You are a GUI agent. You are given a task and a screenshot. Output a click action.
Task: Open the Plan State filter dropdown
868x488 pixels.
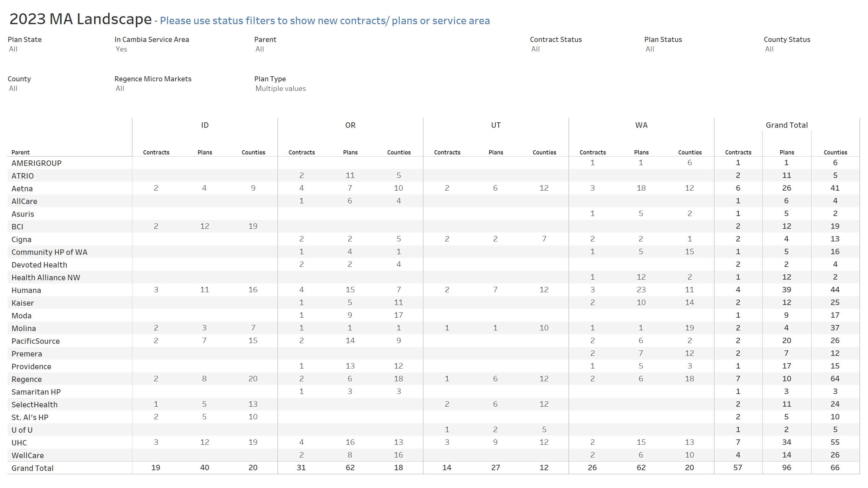(13, 49)
